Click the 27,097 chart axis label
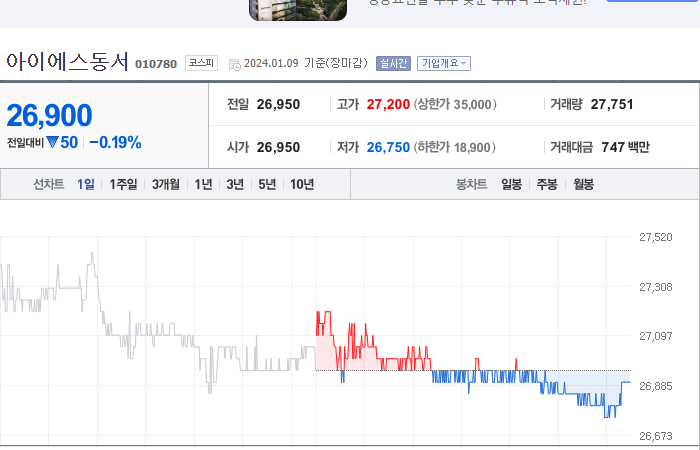 pos(655,336)
